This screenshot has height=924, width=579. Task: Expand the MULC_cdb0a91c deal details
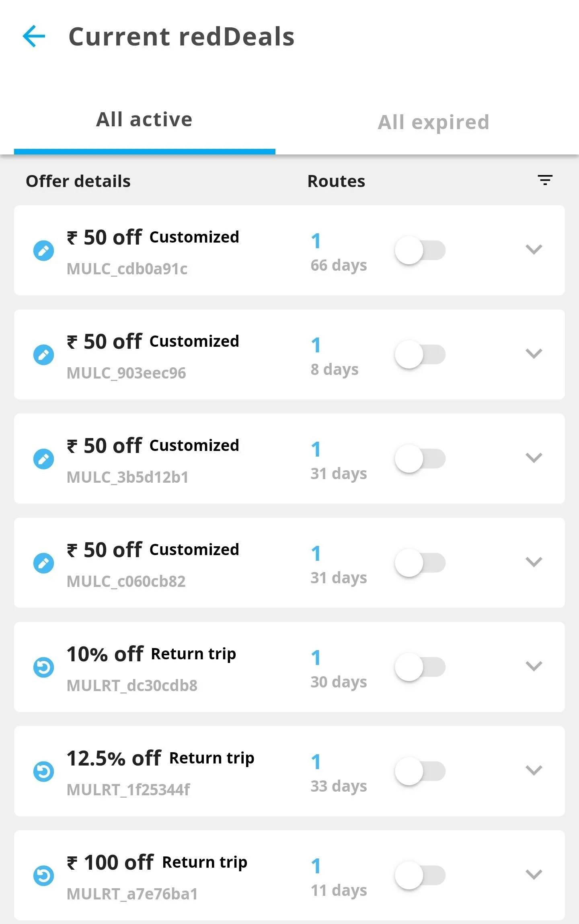tap(534, 250)
